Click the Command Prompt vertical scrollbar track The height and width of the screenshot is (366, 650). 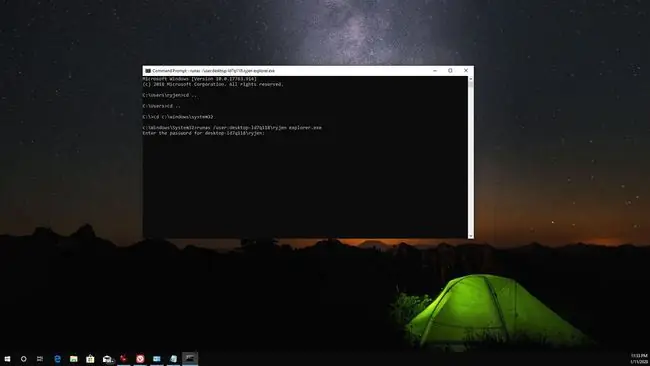[x=471, y=158]
